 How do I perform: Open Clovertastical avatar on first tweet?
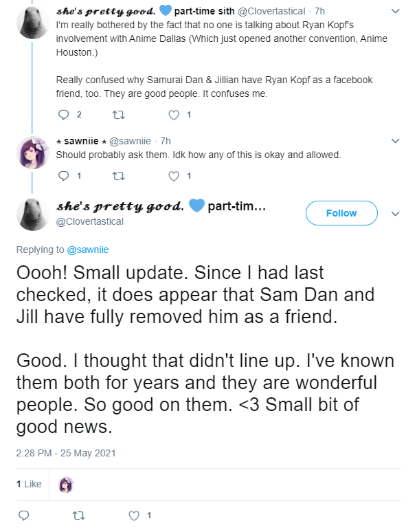pos(32,23)
